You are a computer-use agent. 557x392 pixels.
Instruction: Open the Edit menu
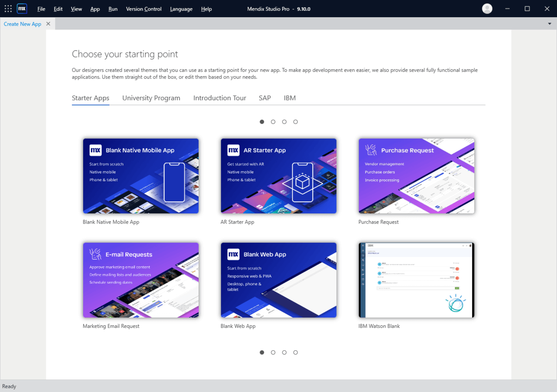(58, 9)
